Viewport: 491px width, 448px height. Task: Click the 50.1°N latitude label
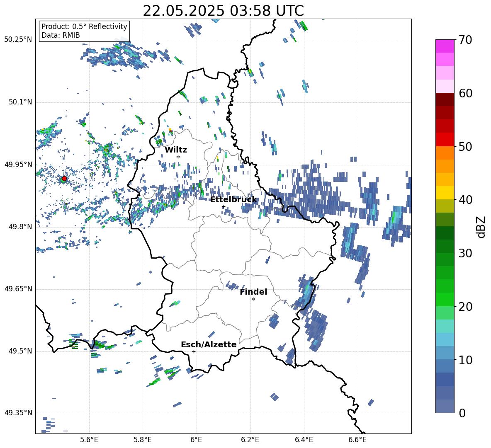click(x=20, y=102)
